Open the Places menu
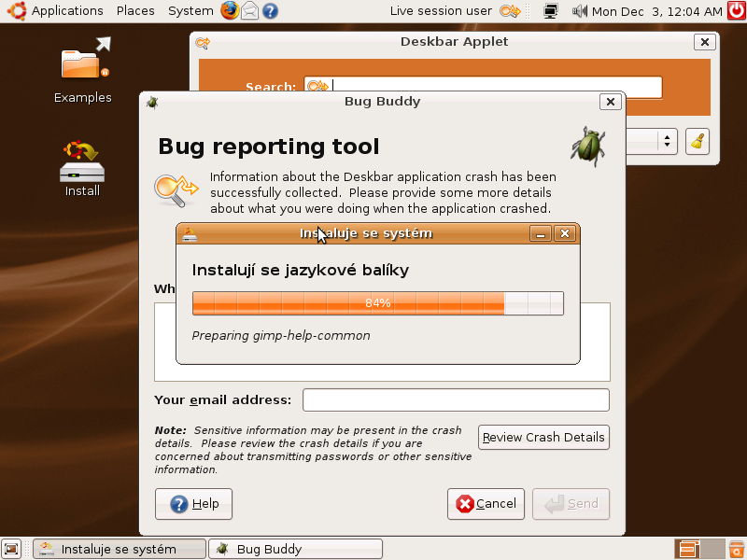Screen dimensions: 747x560 tap(135, 11)
